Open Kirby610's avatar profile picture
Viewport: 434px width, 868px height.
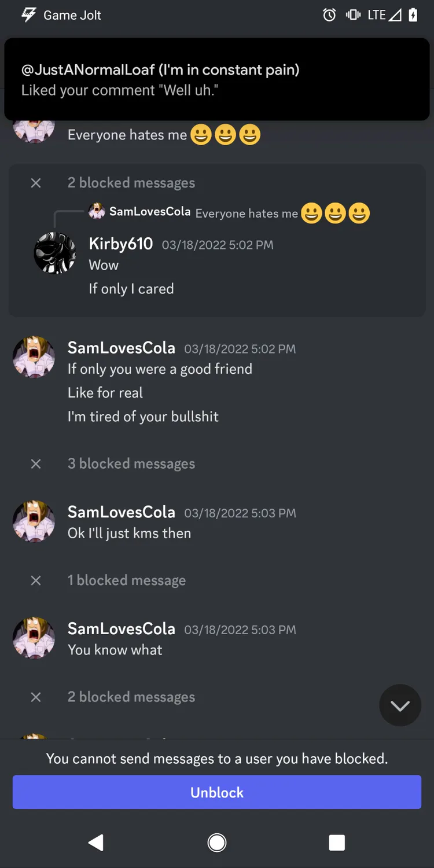(55, 253)
